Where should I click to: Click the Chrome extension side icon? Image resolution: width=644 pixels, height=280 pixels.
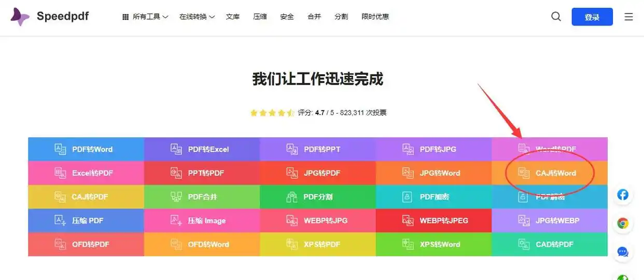(x=623, y=223)
